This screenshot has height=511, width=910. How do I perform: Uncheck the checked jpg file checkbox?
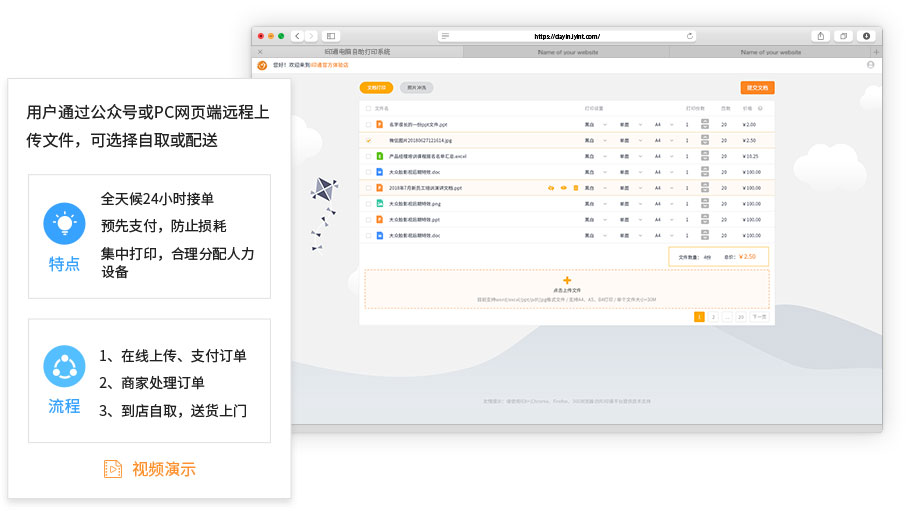point(368,140)
